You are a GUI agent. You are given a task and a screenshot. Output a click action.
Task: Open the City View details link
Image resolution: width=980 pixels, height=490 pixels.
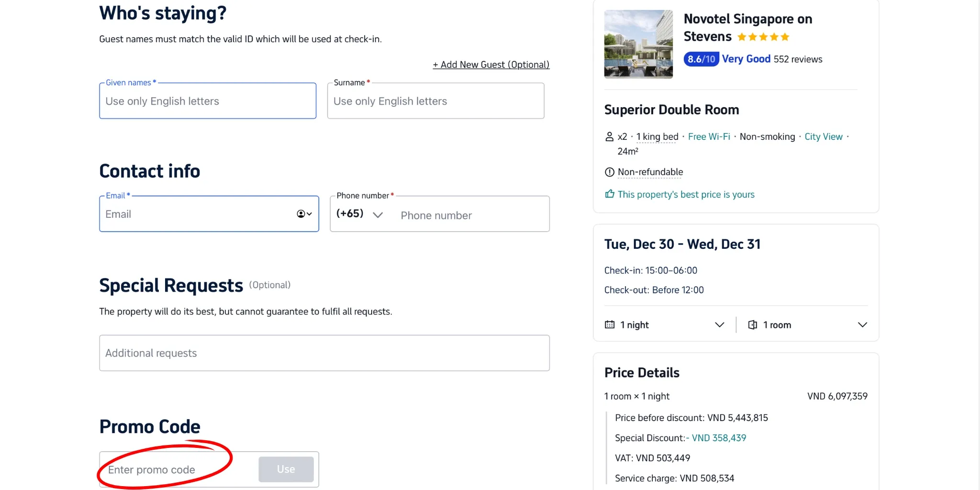(x=823, y=136)
